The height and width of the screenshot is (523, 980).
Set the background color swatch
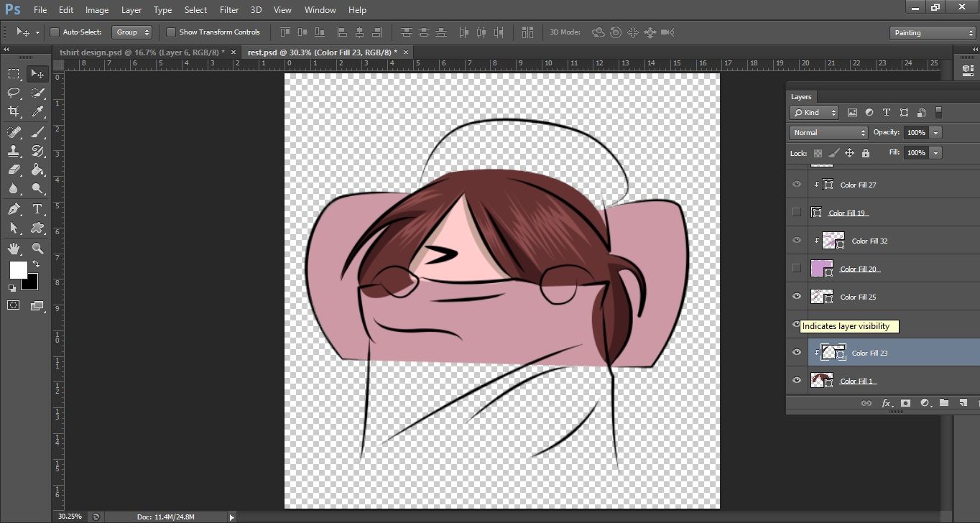pos(32,284)
